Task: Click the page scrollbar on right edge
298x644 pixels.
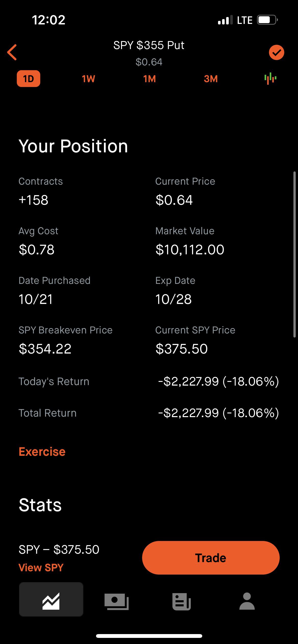Action: pos(294,254)
